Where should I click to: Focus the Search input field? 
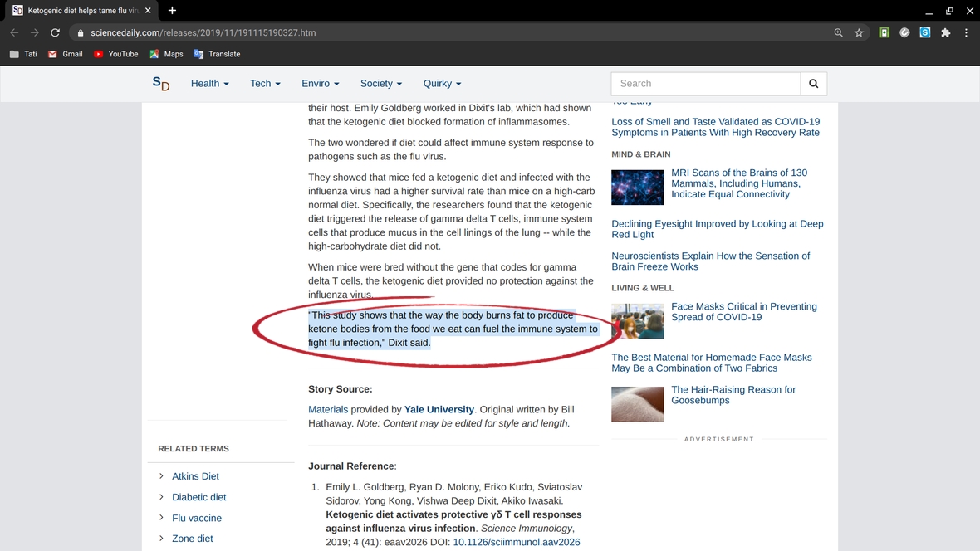pos(705,84)
